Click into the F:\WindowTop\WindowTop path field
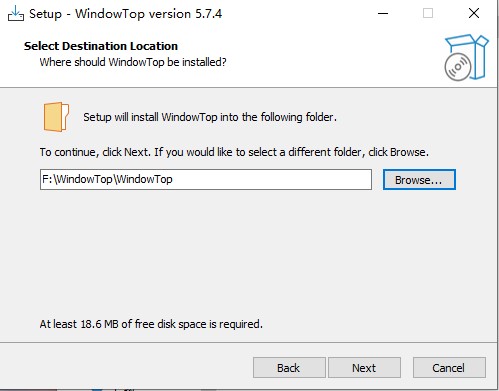 [x=206, y=179]
